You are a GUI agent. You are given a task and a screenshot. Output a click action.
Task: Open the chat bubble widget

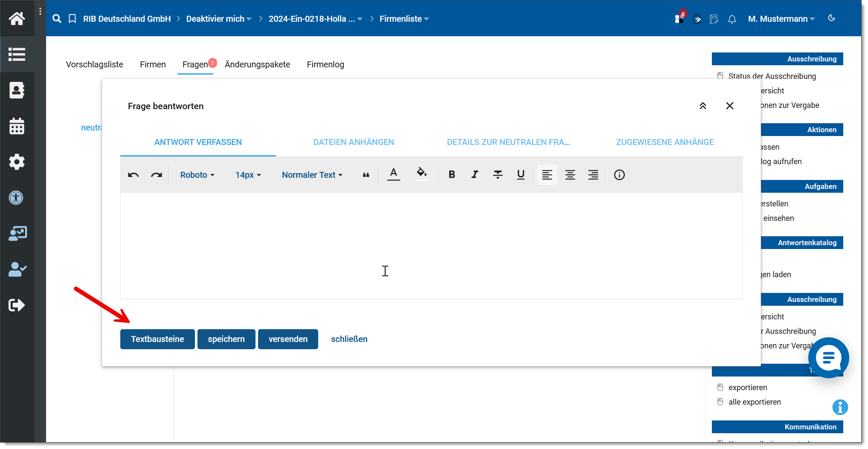(x=828, y=358)
